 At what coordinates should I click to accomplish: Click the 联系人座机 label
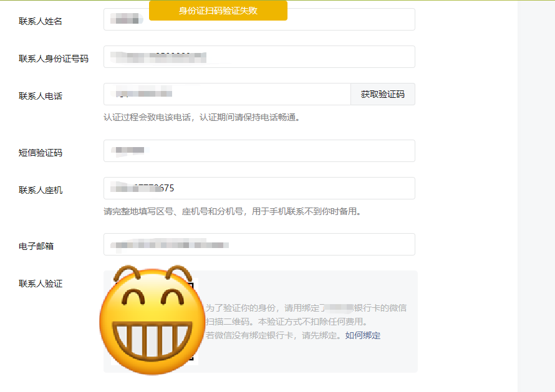41,190
